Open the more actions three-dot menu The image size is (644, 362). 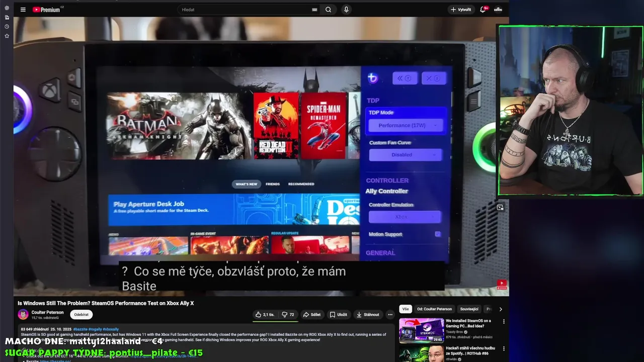pos(390,315)
